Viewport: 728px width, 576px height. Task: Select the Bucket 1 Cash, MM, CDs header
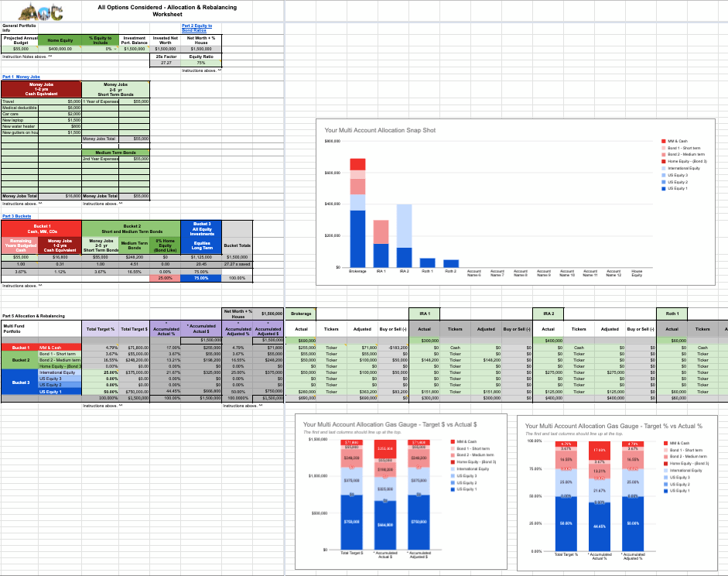41,228
